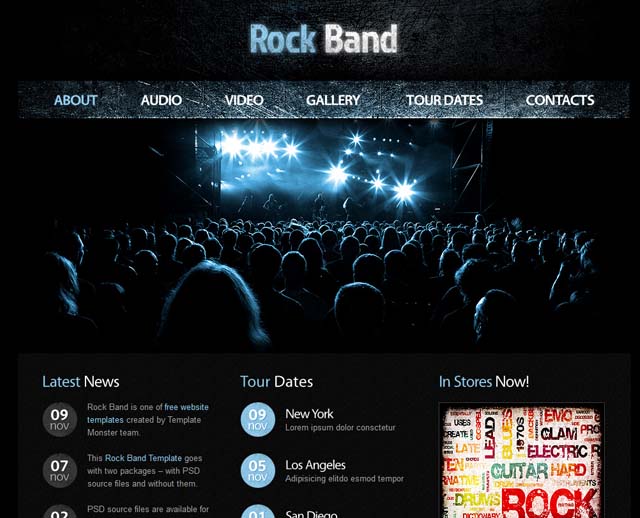This screenshot has width=640, height=518.
Task: Open the Video navigation item
Action: 244,100
